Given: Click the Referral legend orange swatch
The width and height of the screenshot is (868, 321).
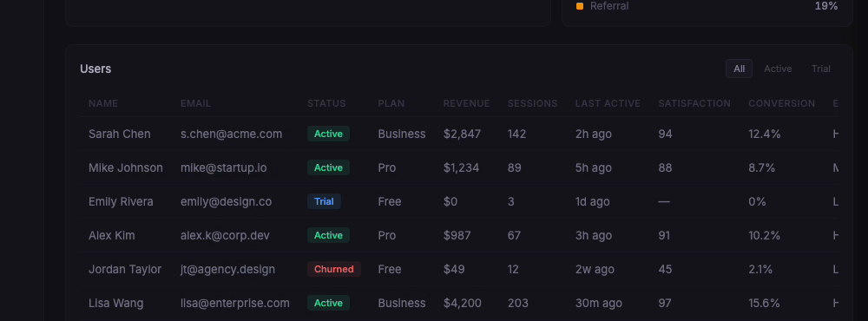Looking at the screenshot, I should 580,6.
